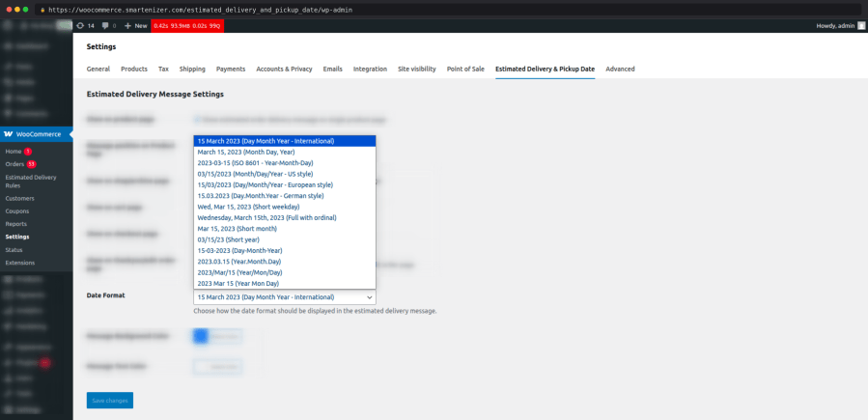Open the Customers submenu entry
The height and width of the screenshot is (420, 868).
point(19,198)
